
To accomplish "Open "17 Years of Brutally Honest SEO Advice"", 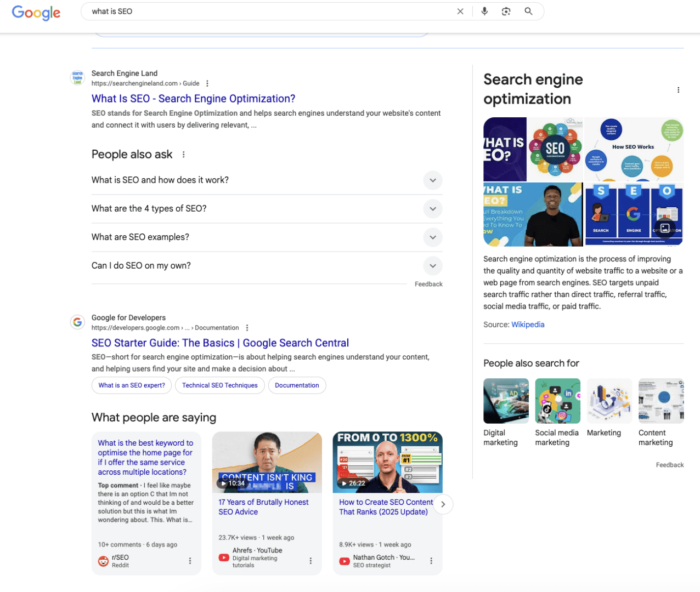I will 263,507.
